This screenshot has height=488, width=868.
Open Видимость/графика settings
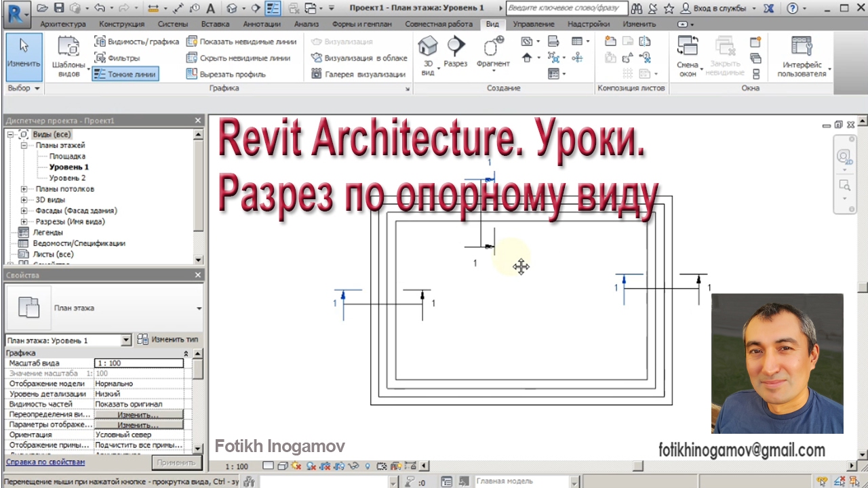click(136, 41)
